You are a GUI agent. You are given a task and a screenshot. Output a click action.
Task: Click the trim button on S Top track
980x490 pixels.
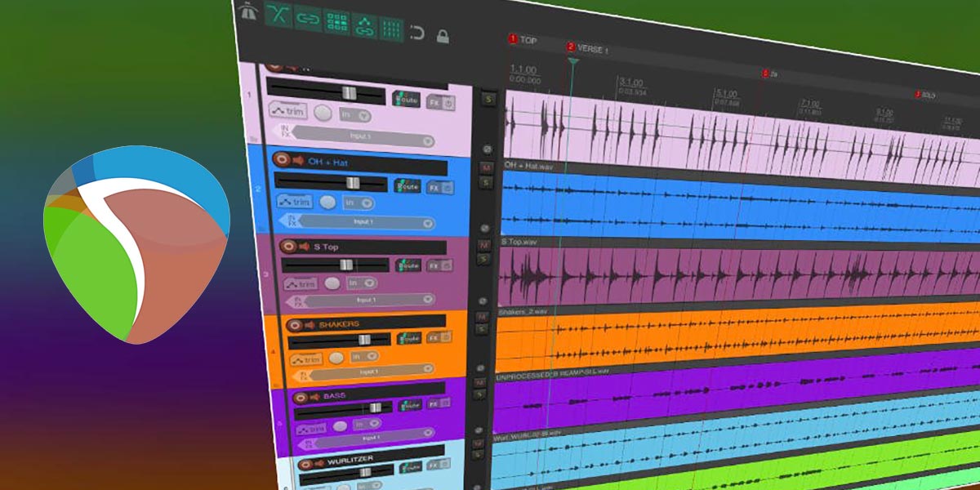pyautogui.click(x=299, y=284)
